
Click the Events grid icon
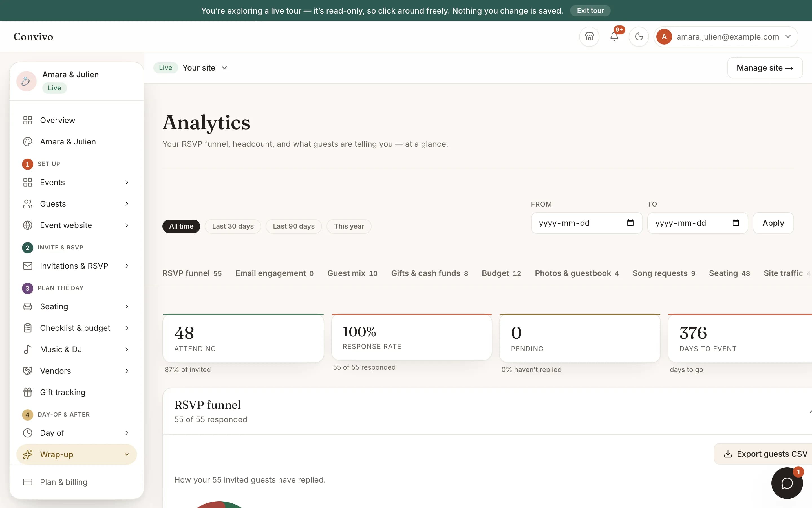pos(28,182)
